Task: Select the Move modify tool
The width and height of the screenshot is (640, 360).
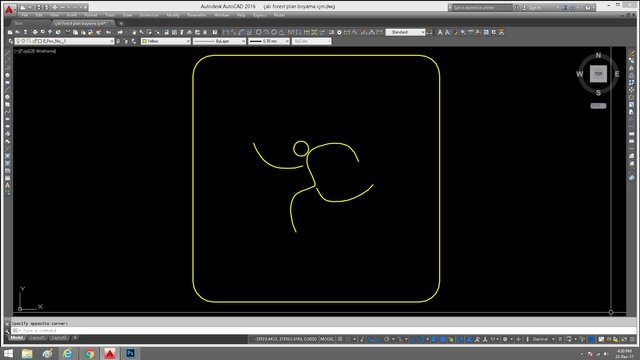Action: tap(631, 90)
